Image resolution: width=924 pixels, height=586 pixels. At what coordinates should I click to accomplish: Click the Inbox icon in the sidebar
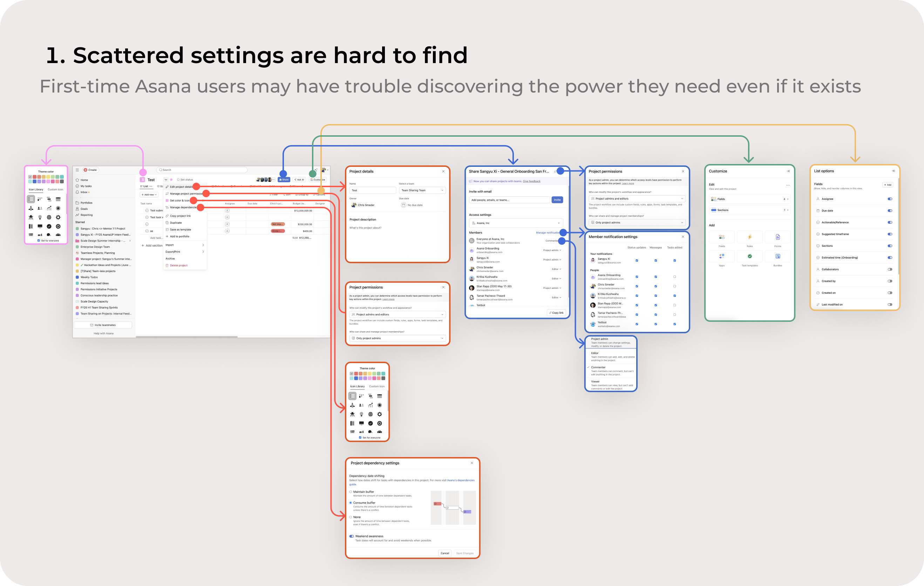point(77,192)
